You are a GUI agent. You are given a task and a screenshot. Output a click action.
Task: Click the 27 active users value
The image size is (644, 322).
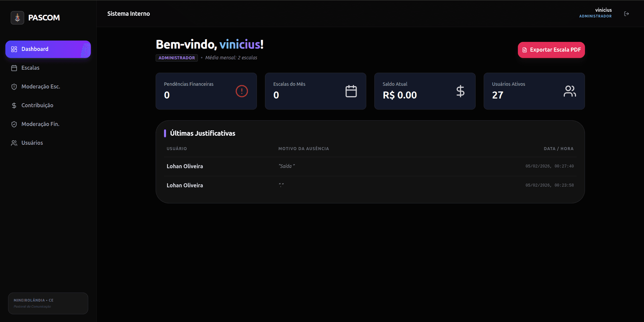pos(497,95)
